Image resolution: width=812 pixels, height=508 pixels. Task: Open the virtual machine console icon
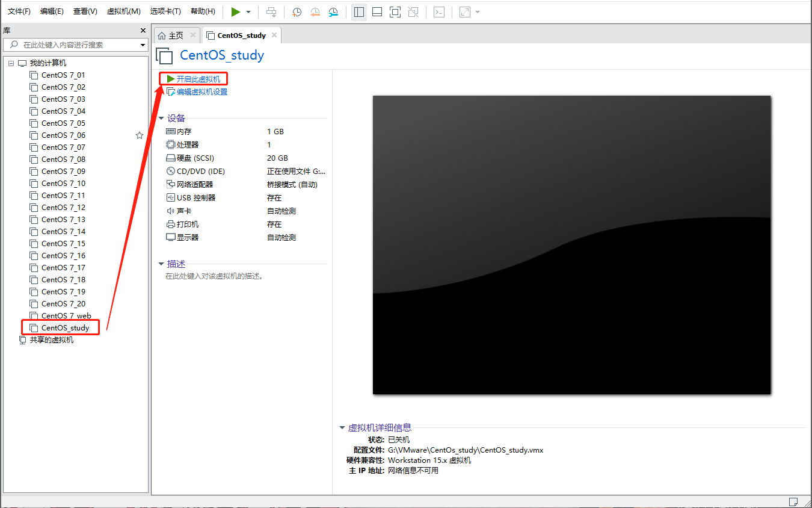pos(438,11)
